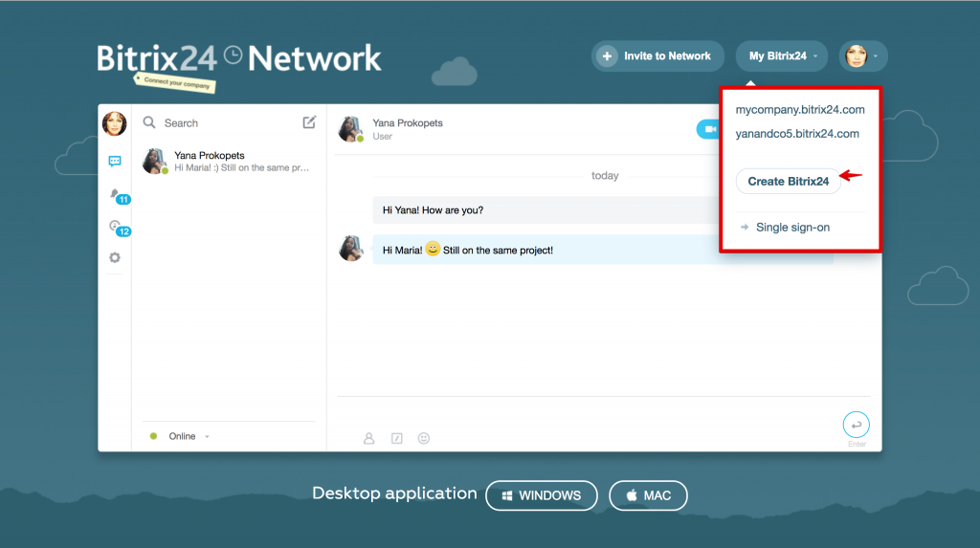Select yanandco5.bitrix24.com from menu
The height and width of the screenshot is (548, 980).
point(797,134)
